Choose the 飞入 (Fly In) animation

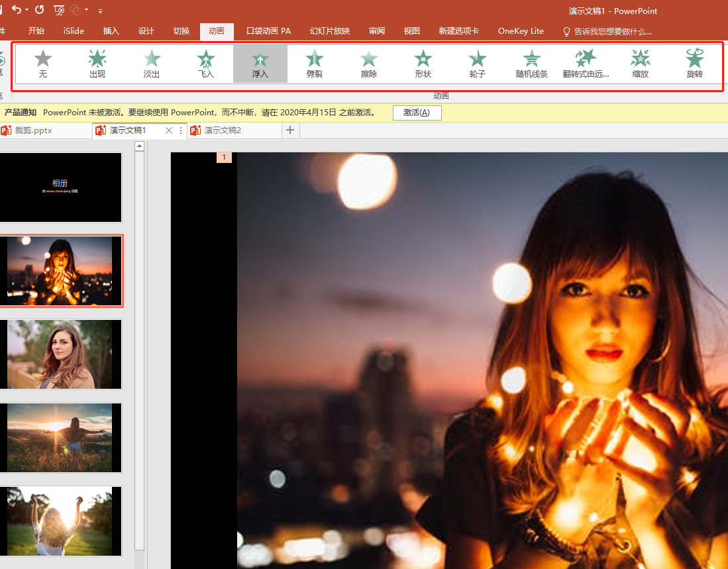206,64
